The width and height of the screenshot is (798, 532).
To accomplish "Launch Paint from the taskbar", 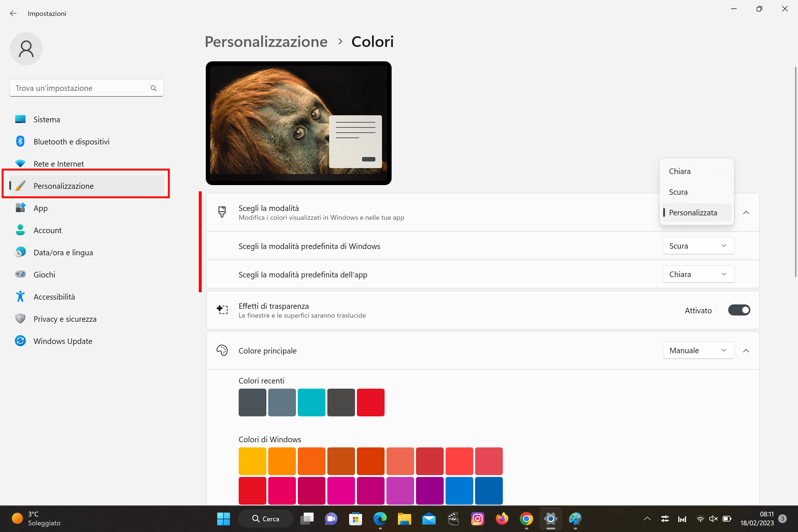I will [x=575, y=519].
